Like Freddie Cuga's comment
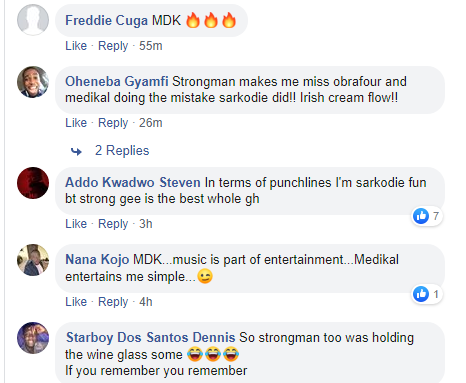This screenshot has height=383, width=466. tap(76, 46)
